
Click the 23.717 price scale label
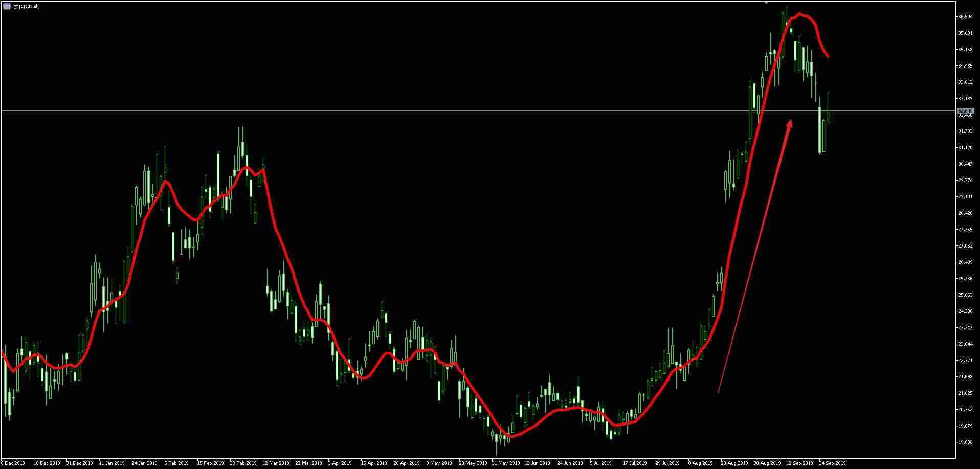point(965,328)
